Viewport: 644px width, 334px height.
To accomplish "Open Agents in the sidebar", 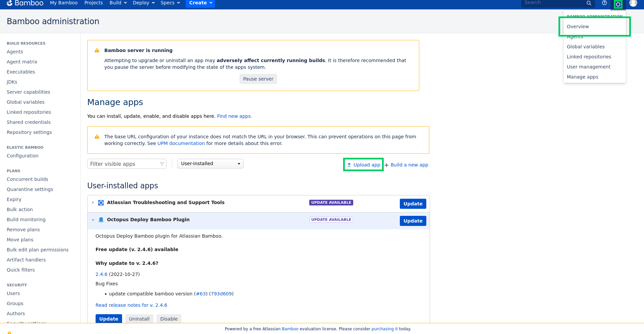I will [15, 52].
